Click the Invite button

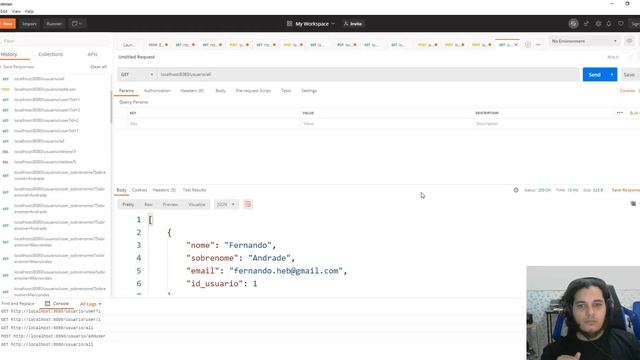point(353,24)
